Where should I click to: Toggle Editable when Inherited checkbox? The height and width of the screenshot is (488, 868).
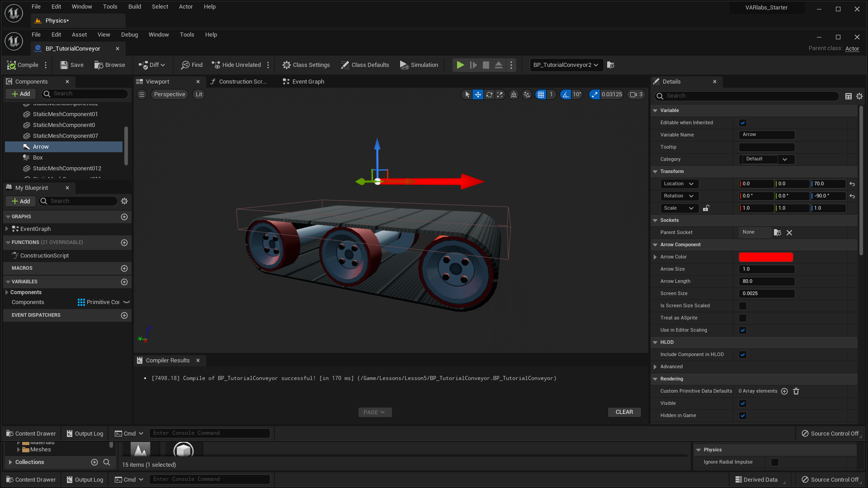click(743, 122)
